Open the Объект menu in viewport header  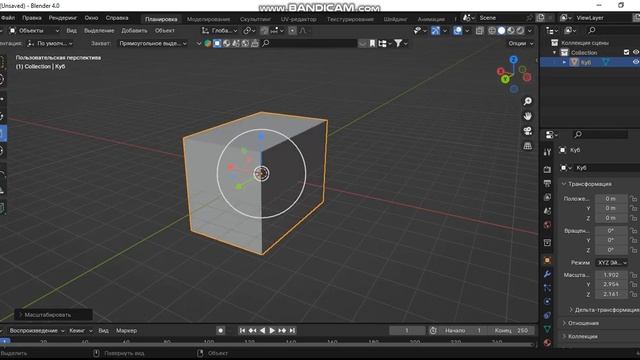pos(164,31)
